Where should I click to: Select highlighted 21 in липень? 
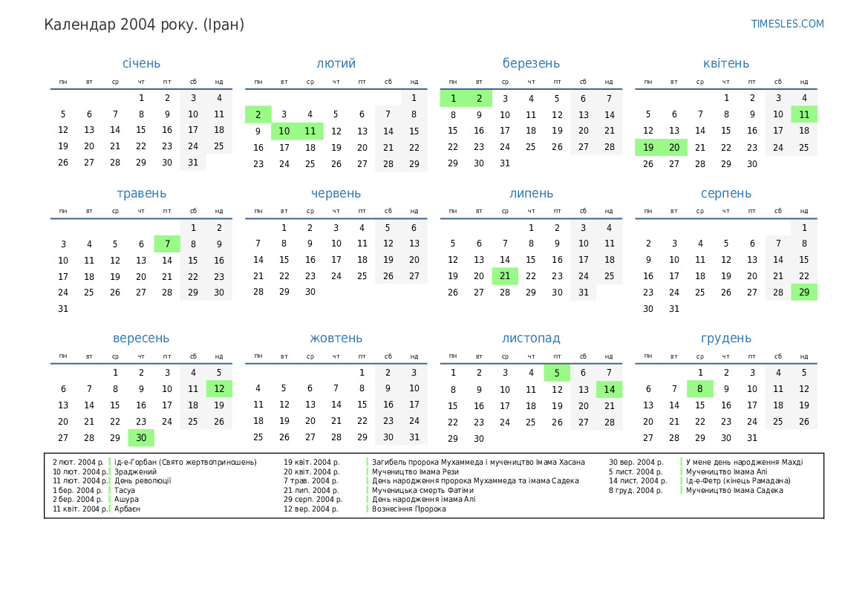click(x=505, y=276)
